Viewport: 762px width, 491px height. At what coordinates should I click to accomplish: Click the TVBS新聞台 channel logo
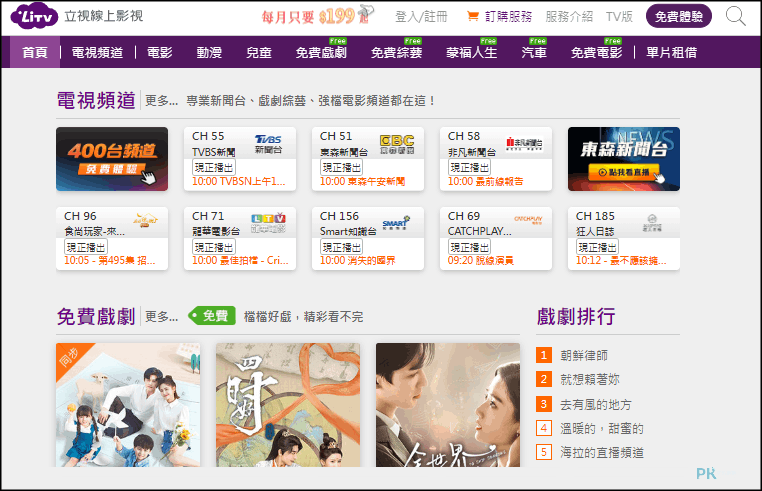268,144
